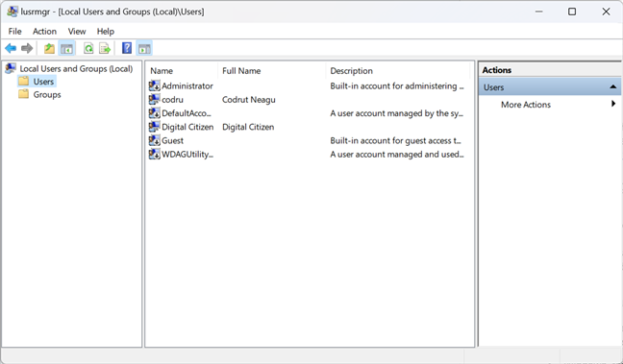
Task: Click the Refresh toolbar icon
Action: pos(88,48)
